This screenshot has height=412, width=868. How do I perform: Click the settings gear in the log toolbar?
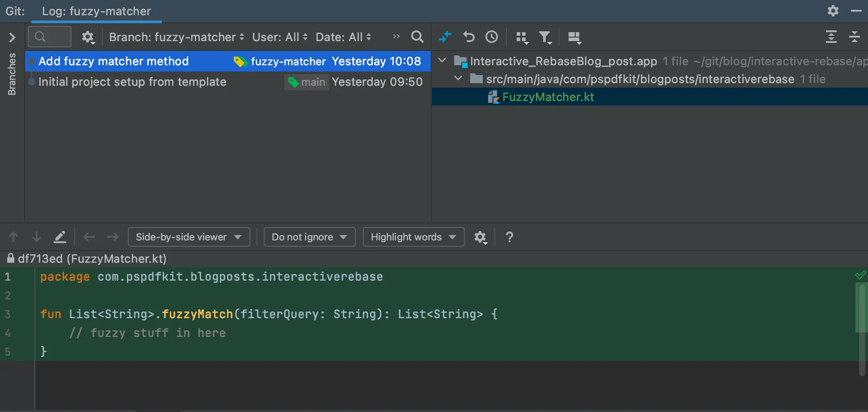tap(88, 37)
